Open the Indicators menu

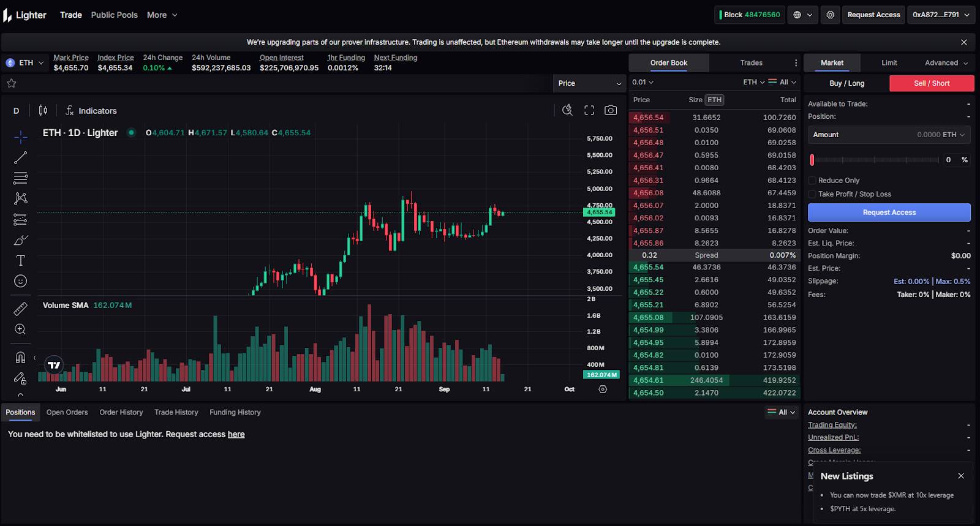pyautogui.click(x=91, y=111)
